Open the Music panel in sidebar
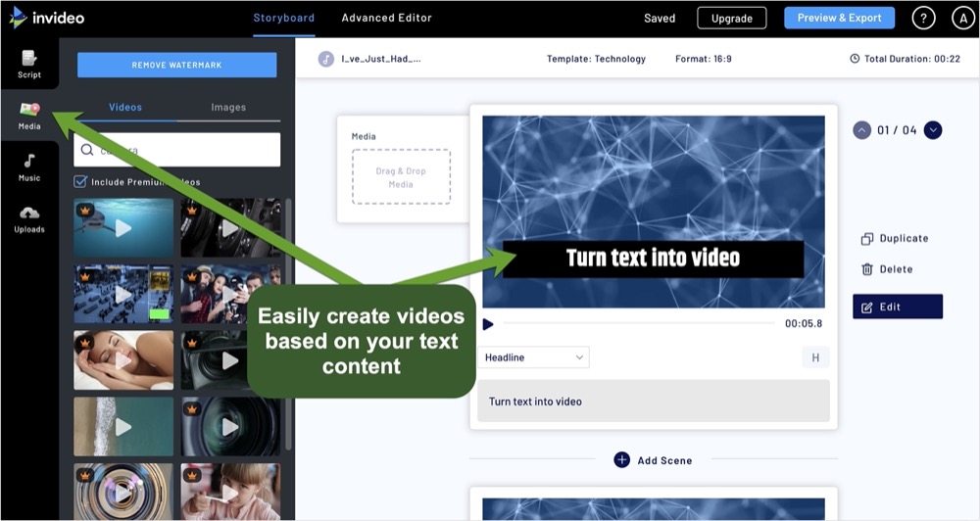The image size is (980, 521). [29, 167]
